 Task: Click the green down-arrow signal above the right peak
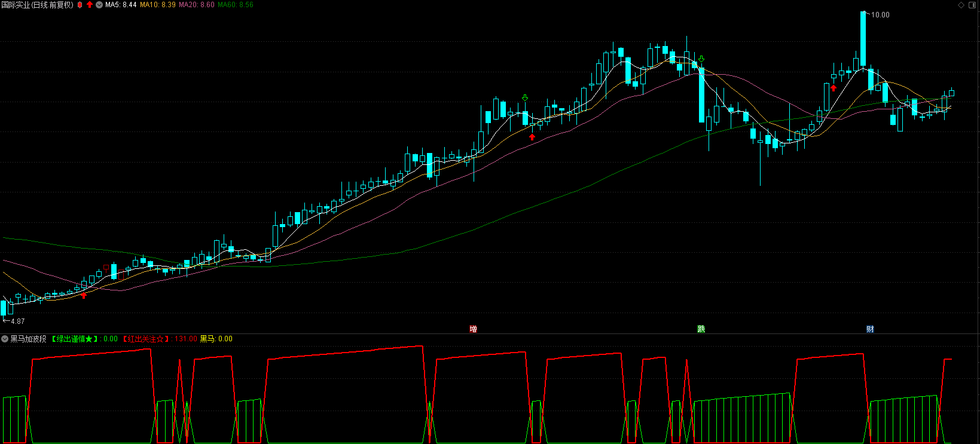(x=701, y=59)
